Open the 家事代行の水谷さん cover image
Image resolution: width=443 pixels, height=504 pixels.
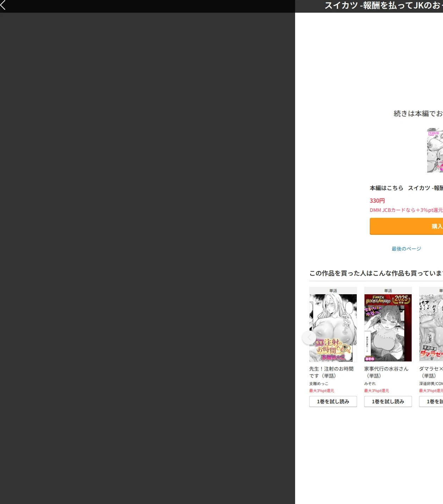pyautogui.click(x=388, y=328)
